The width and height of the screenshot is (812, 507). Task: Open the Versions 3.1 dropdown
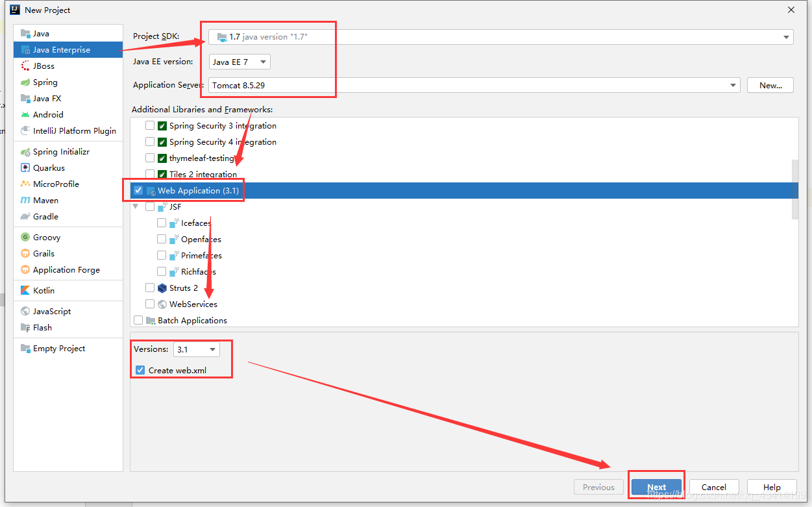click(197, 349)
